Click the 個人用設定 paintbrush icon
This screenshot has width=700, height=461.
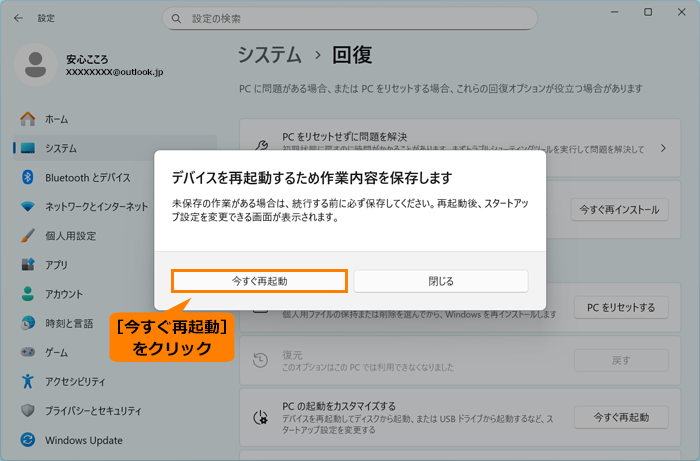coord(28,236)
